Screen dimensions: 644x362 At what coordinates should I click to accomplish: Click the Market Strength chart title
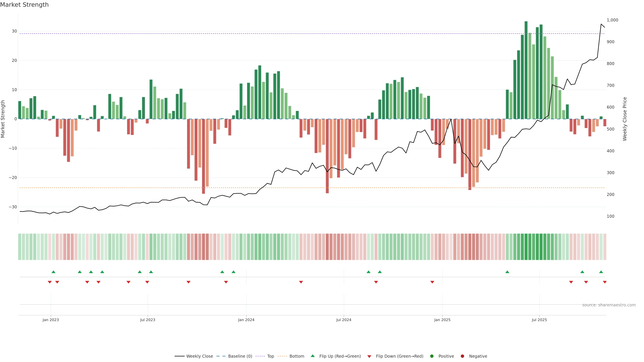(24, 5)
